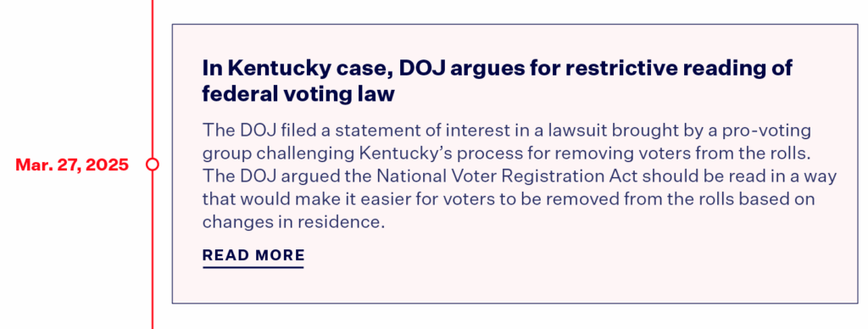Click the underline beneath READ MORE

point(253,267)
